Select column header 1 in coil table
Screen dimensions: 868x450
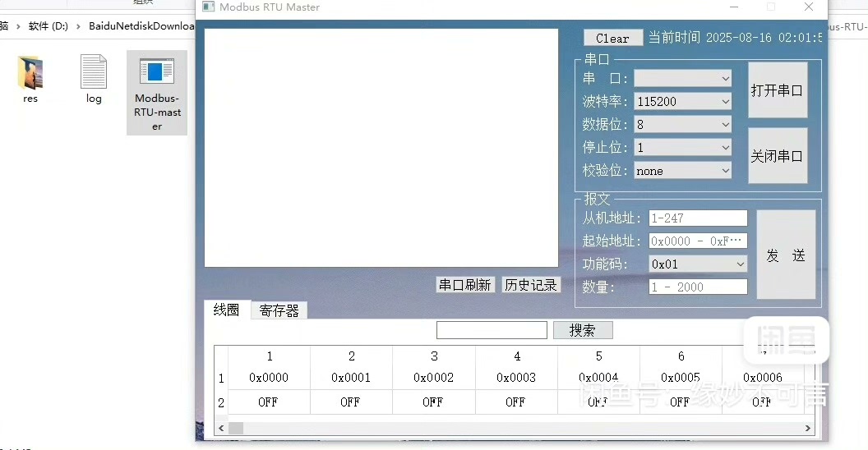coord(269,356)
